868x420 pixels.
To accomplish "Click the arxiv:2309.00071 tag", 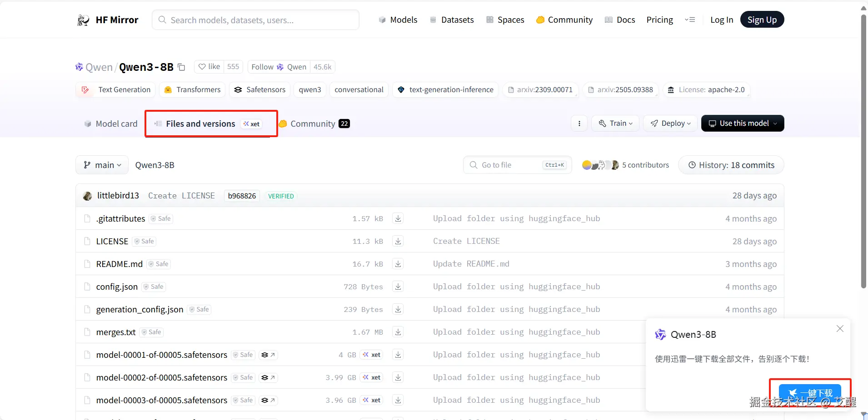I will click(x=540, y=90).
